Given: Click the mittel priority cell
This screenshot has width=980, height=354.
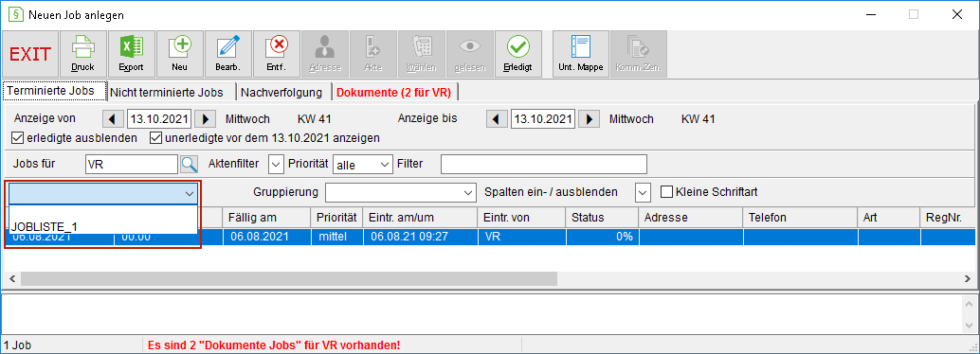Looking at the screenshot, I should [336, 237].
